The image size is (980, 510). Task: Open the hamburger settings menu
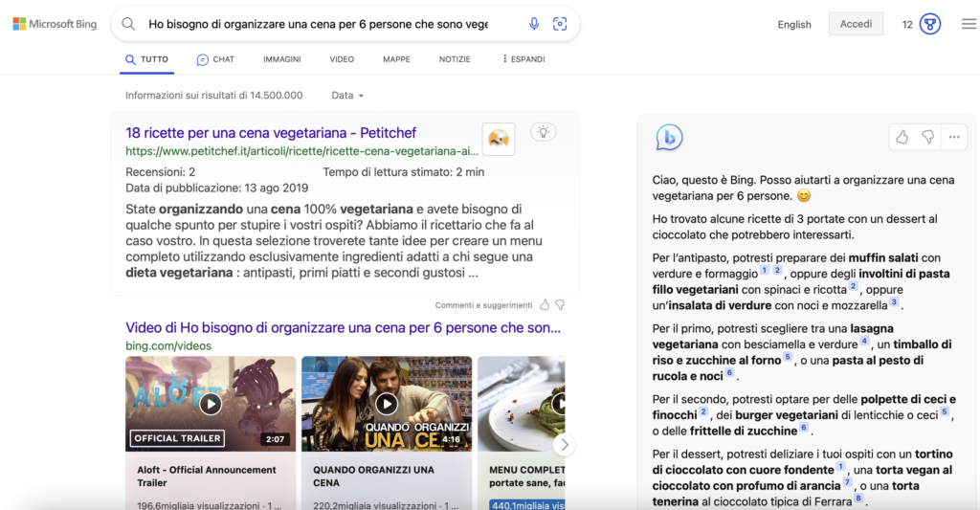969,24
